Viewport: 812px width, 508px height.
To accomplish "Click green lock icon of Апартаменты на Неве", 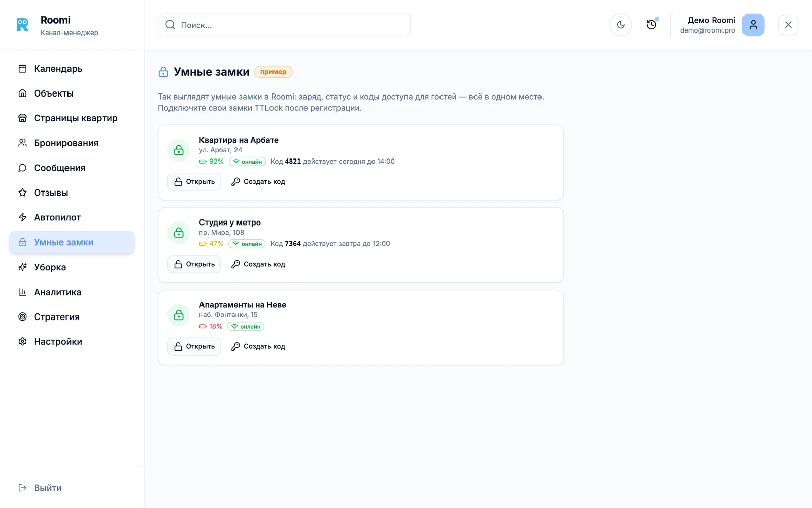I will (179, 315).
